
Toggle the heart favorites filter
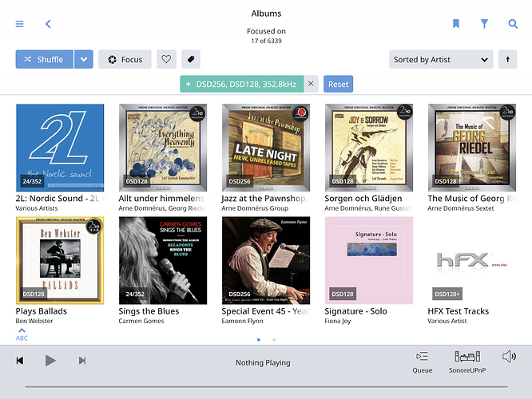(x=166, y=59)
